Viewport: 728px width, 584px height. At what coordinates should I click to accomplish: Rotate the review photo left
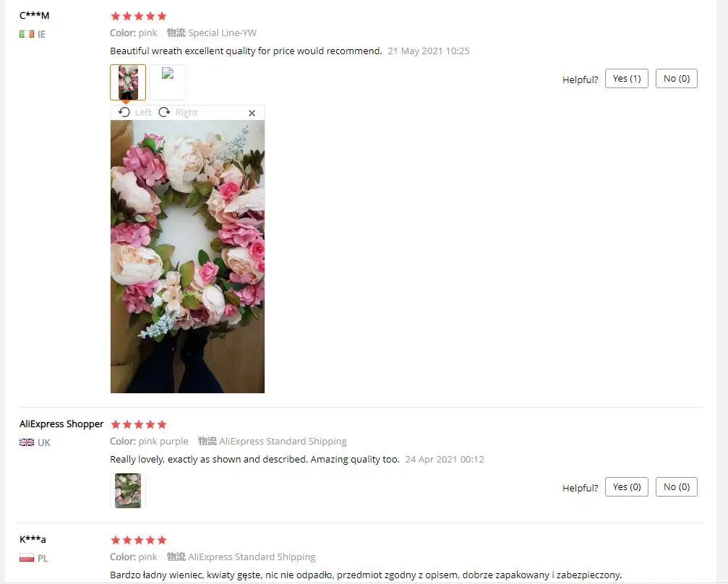click(134, 113)
